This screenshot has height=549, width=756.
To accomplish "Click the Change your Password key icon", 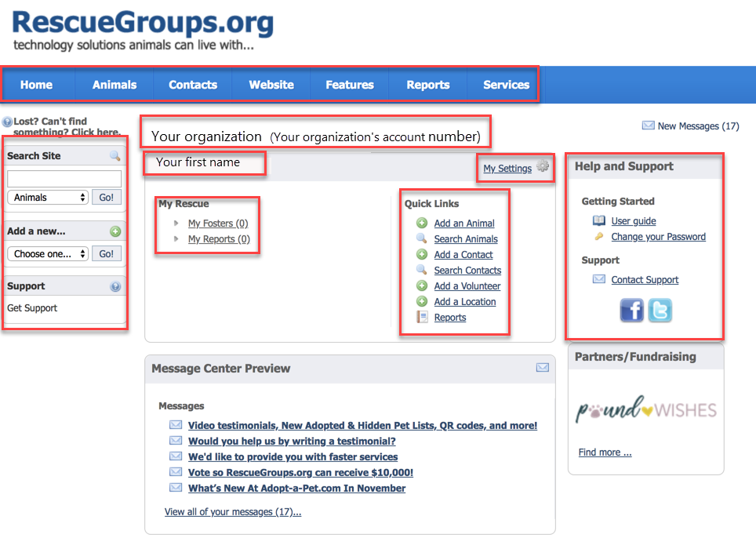I will (599, 236).
